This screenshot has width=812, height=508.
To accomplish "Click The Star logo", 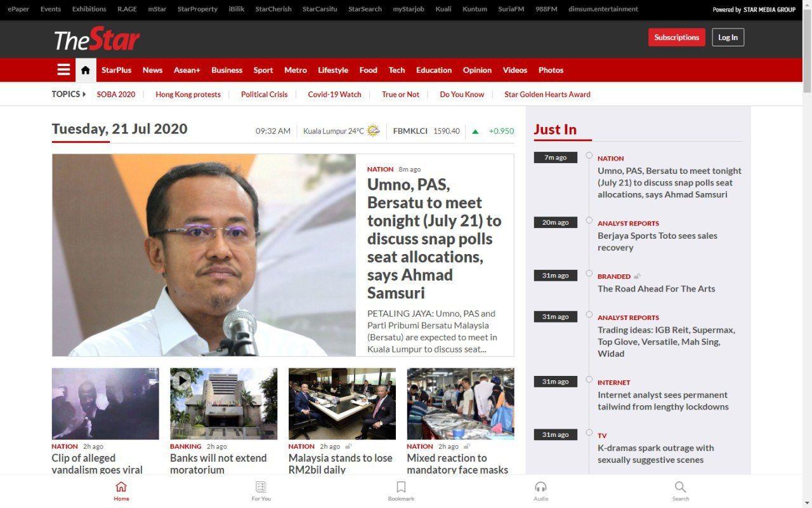I will tap(96, 39).
